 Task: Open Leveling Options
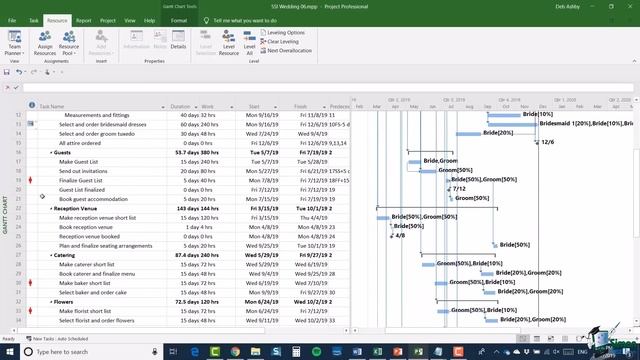click(282, 33)
